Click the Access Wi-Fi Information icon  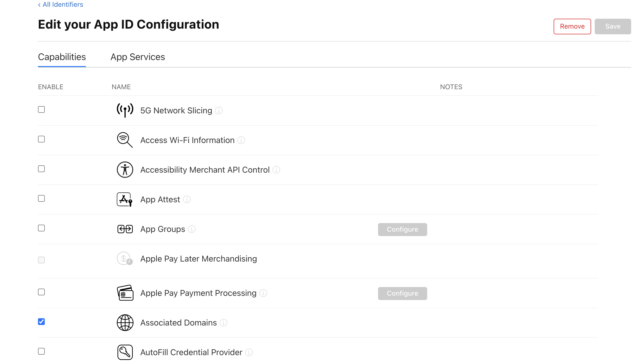125,140
